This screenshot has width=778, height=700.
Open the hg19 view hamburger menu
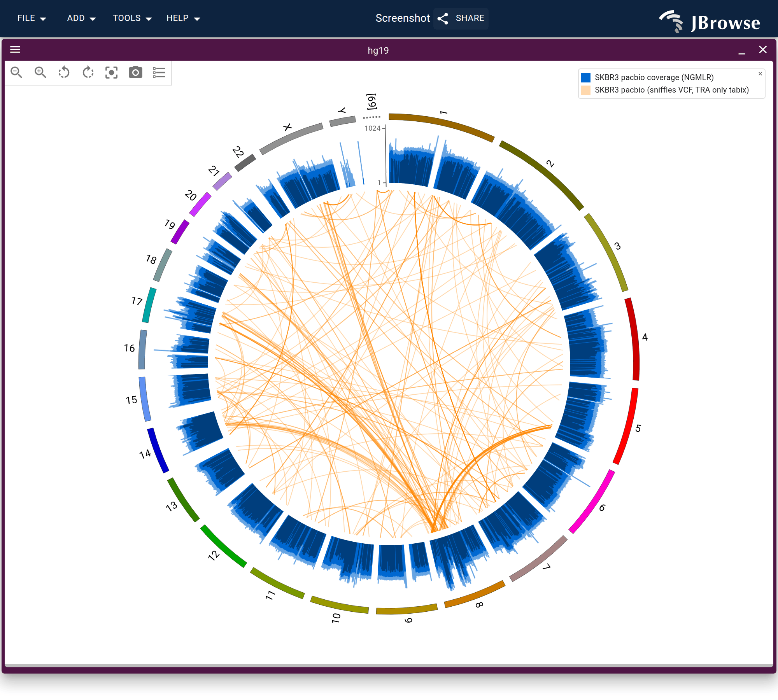(x=15, y=49)
